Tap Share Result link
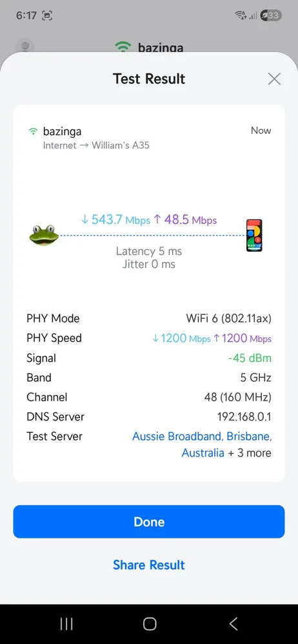The width and height of the screenshot is (298, 644). coord(149,565)
